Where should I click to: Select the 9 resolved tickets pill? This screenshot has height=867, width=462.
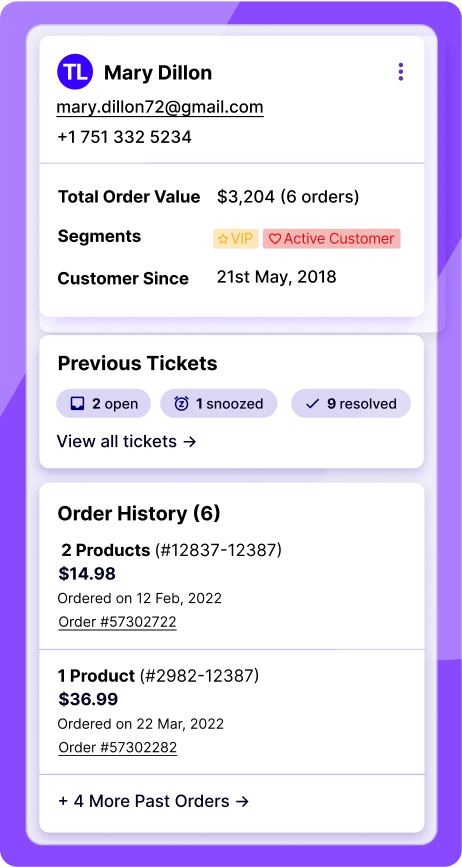pos(351,404)
